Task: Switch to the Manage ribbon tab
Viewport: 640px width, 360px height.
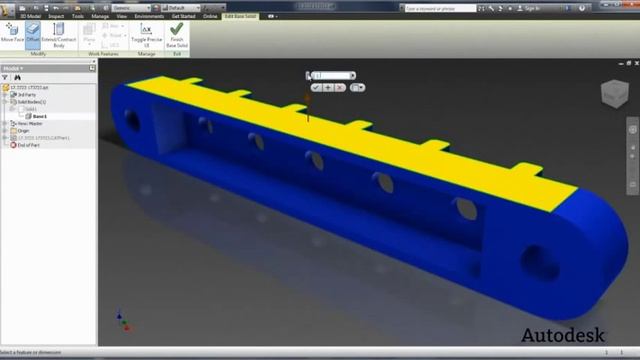Action: click(100, 16)
